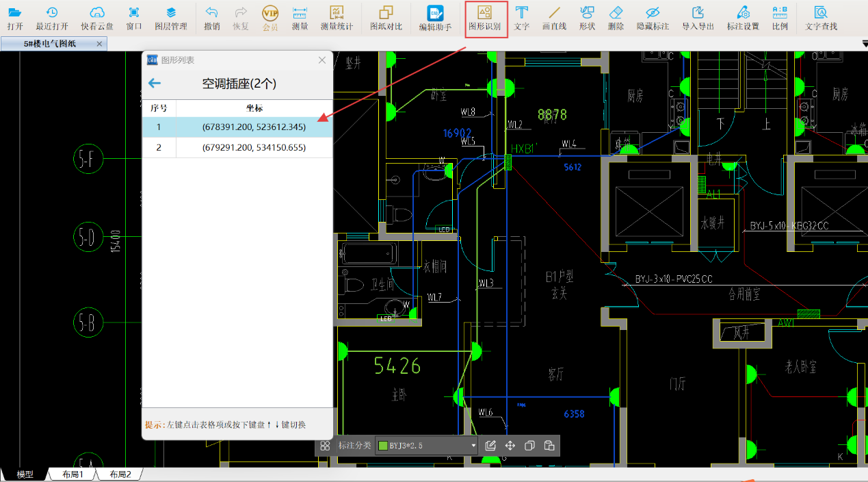Click the green BYJ3*2.5 color swatch
The height and width of the screenshot is (482, 868).
[383, 446]
